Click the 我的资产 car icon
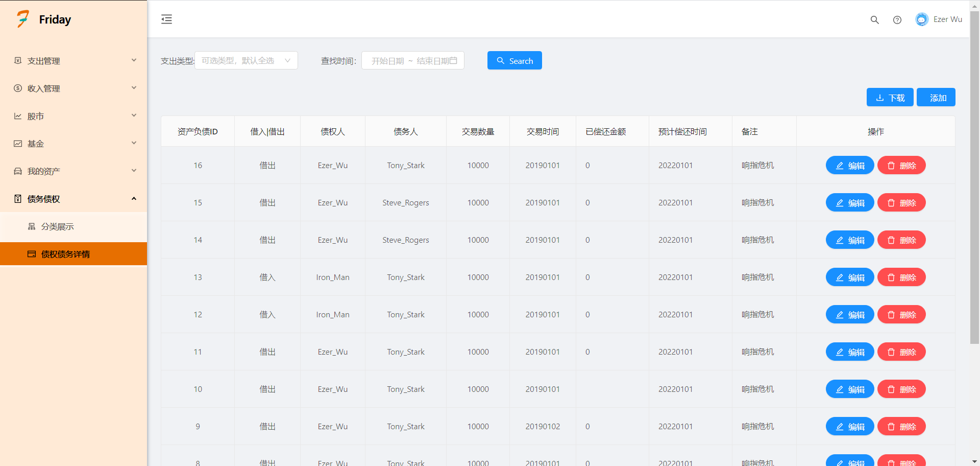The width and height of the screenshot is (980, 466). coord(18,171)
